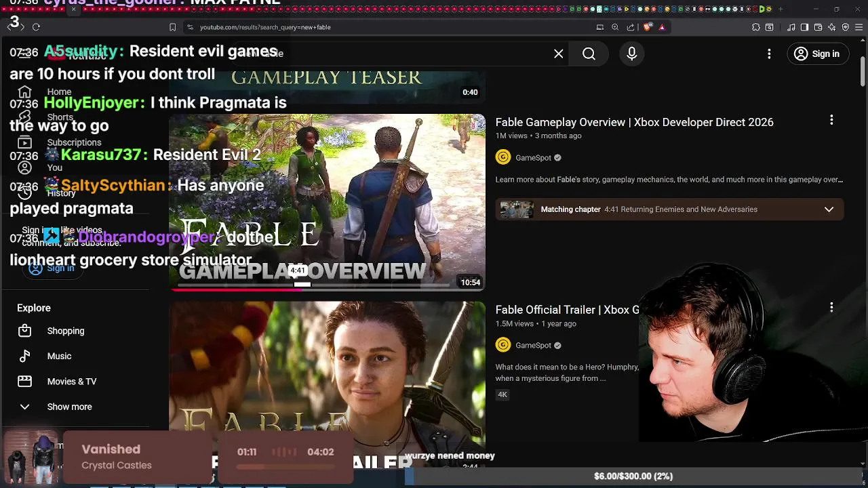Click the Explore section heading
This screenshot has width=868, height=488.
(x=34, y=308)
